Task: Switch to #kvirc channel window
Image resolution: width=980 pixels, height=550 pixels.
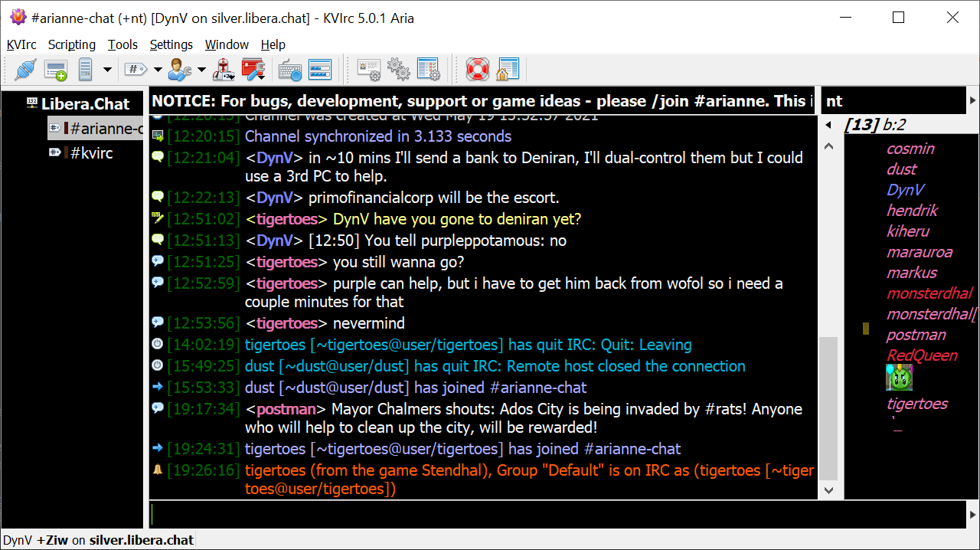Action: 91,152
